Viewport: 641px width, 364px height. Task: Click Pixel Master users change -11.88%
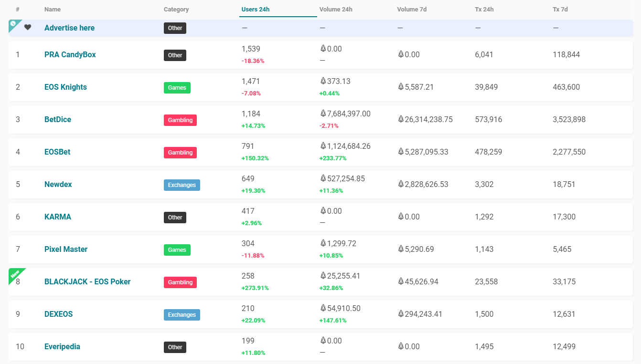point(253,255)
